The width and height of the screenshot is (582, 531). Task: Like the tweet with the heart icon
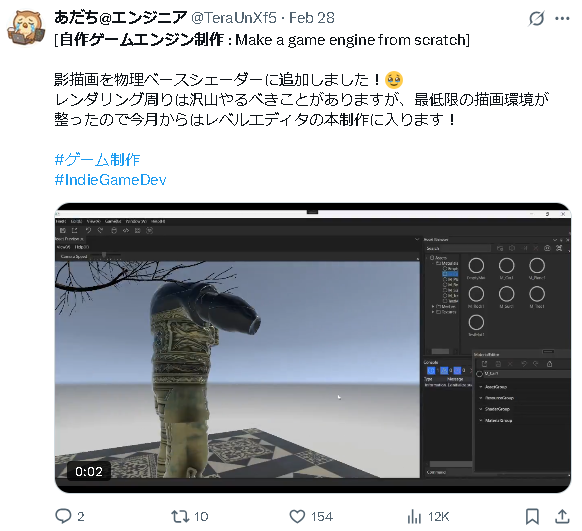coord(297,516)
